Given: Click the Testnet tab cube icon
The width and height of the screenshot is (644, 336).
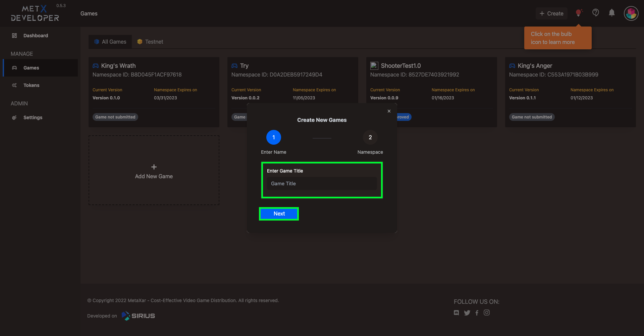Looking at the screenshot, I should pyautogui.click(x=140, y=42).
